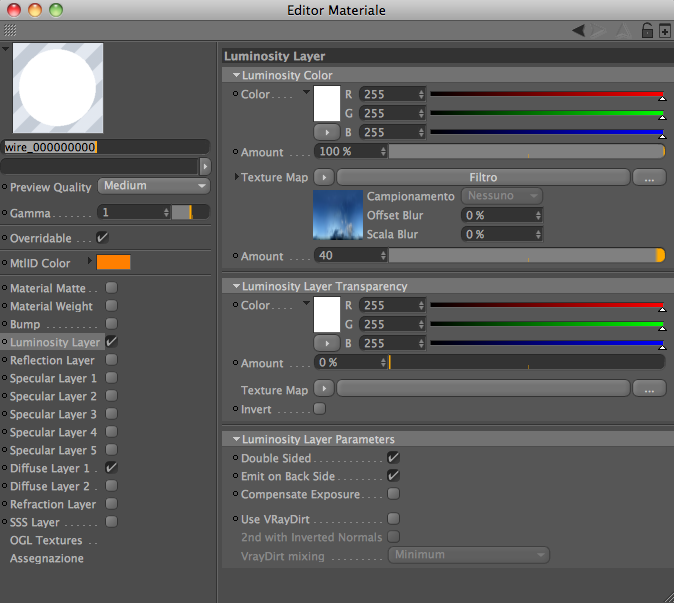Click the forward arrow navigation icon
The height and width of the screenshot is (603, 674).
point(598,31)
